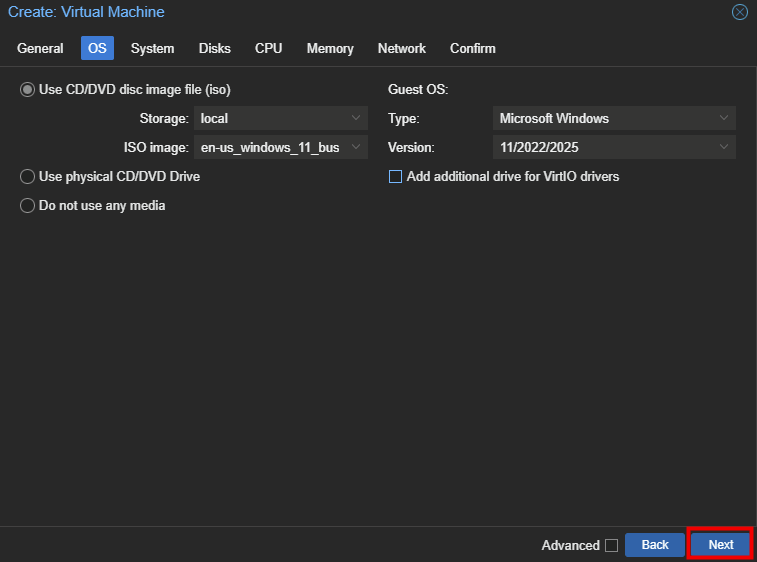
Task: Go to the Disks tab
Action: [x=214, y=48]
